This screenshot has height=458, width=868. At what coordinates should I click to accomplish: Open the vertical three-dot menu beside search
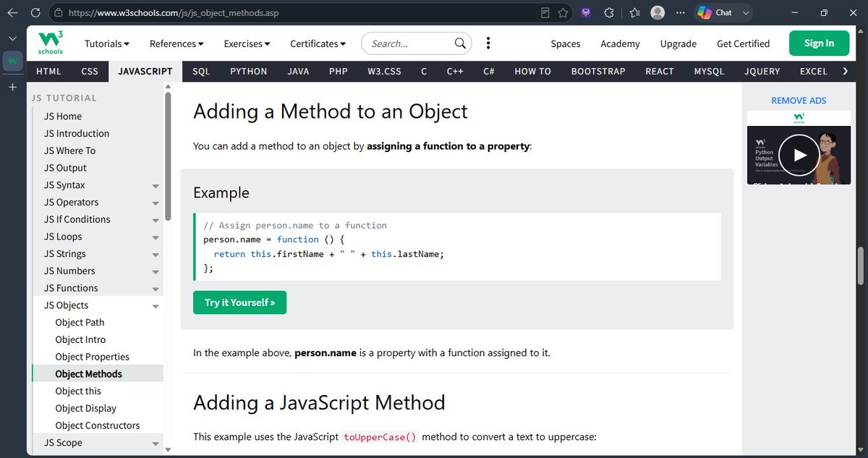pos(488,43)
